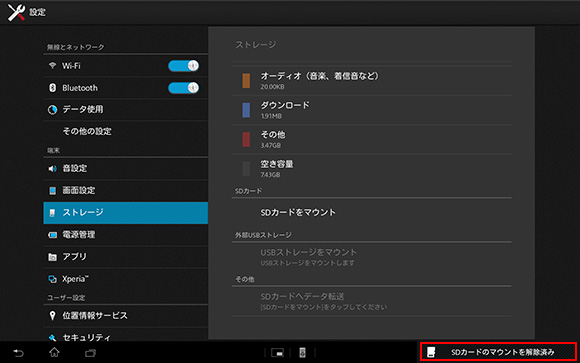Tap the small app window icon in bottom bar
This screenshot has width=580, height=363.
coord(277,353)
